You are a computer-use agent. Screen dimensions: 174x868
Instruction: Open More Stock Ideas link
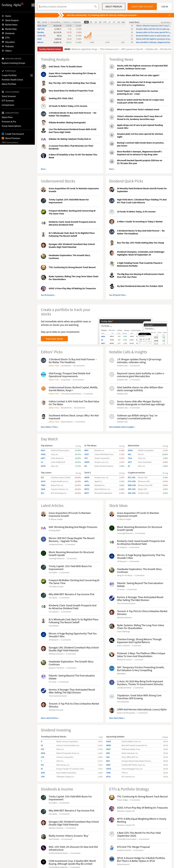click(x=117, y=718)
